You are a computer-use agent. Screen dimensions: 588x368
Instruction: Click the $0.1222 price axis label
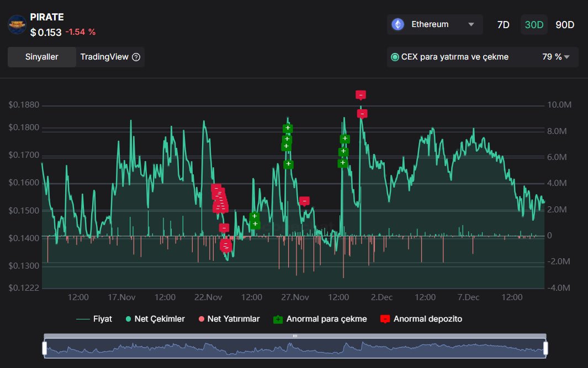(x=24, y=288)
